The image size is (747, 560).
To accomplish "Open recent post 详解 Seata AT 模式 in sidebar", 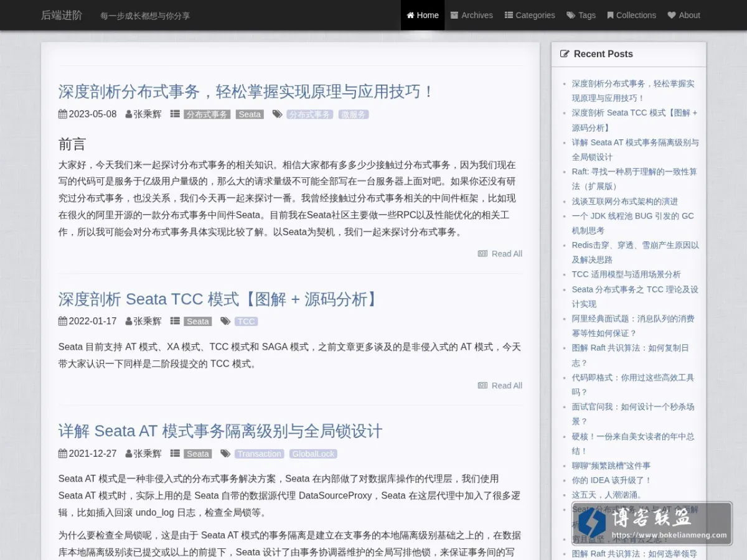I will click(636, 150).
